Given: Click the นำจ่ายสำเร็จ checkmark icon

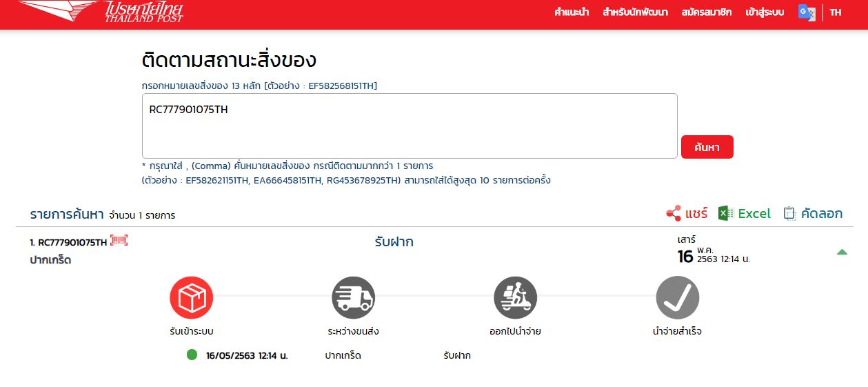Looking at the screenshot, I should click(677, 298).
